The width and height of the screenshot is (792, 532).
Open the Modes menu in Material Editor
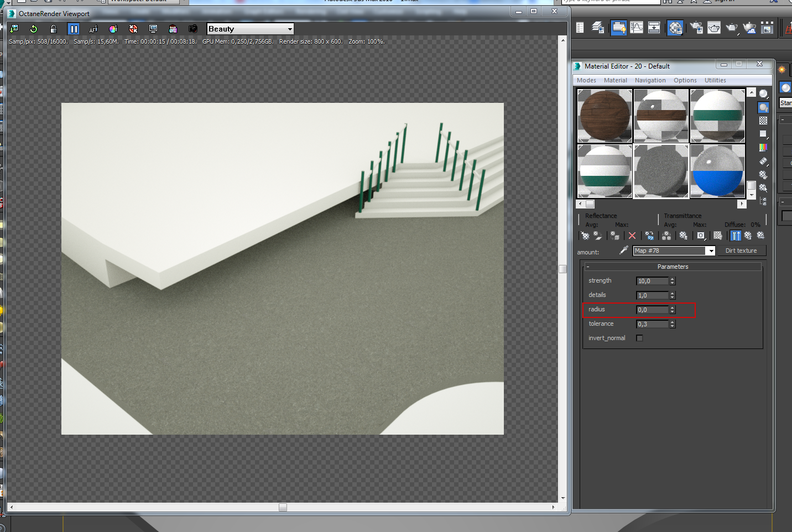tap(586, 80)
